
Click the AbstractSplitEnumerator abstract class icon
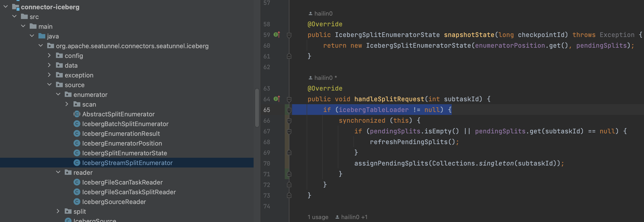[x=77, y=114]
